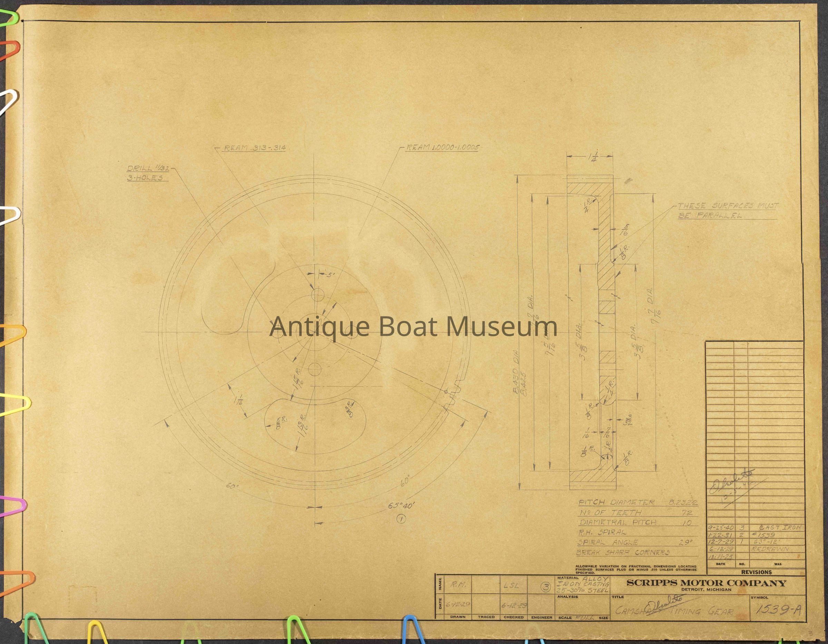Screen dimensions: 828x644
Task: Click the Scripps Motor Company title heading
Action: 706,583
